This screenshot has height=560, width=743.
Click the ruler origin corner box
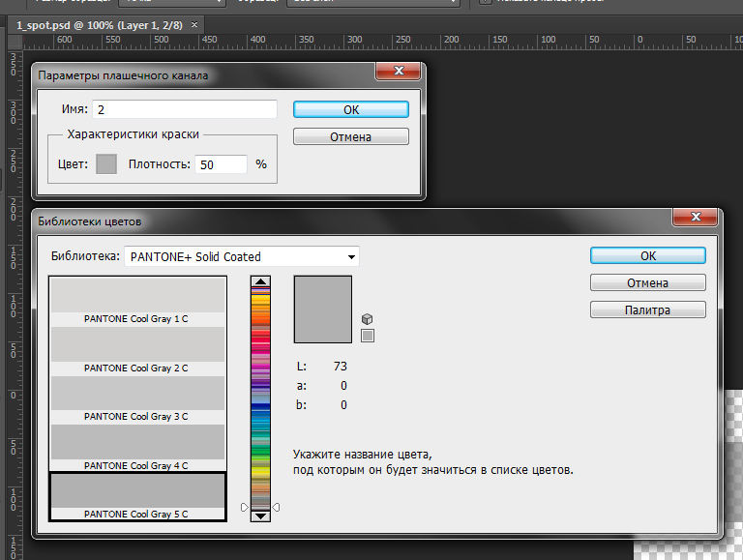pyautogui.click(x=15, y=42)
